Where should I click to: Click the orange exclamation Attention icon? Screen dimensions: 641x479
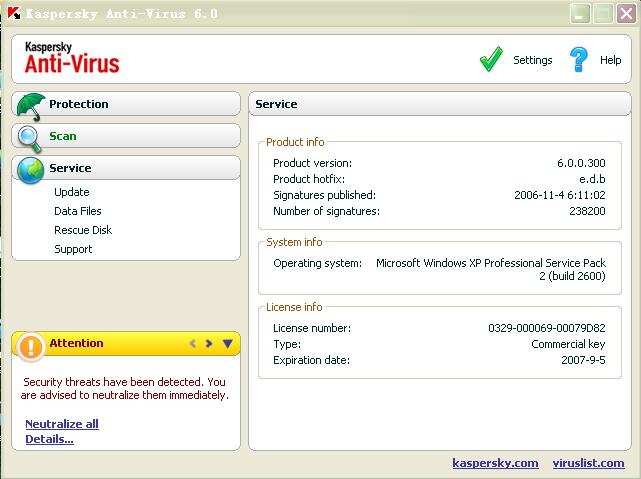[31, 347]
